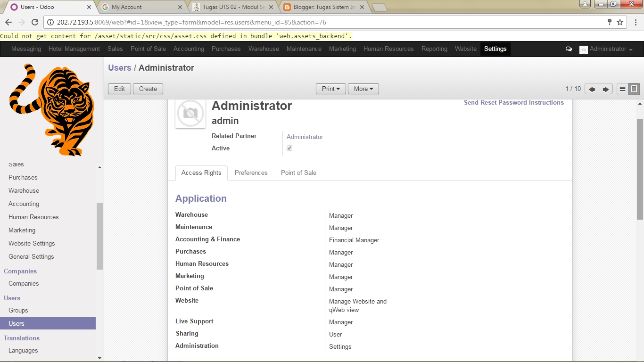Open Languages in sidebar
This screenshot has width=644, height=362.
click(x=23, y=351)
